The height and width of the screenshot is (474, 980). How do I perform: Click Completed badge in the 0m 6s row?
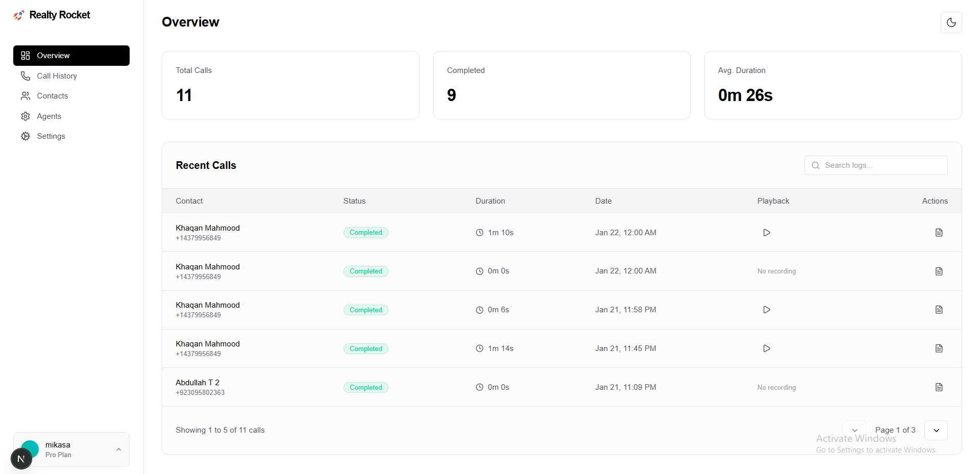(366, 310)
